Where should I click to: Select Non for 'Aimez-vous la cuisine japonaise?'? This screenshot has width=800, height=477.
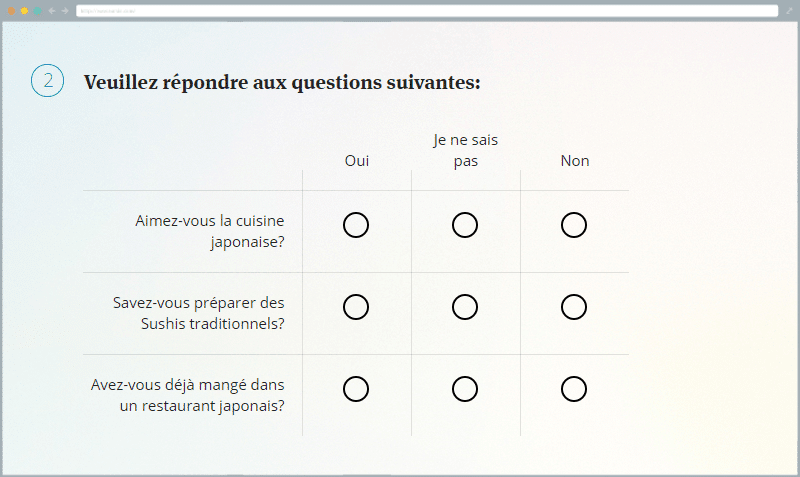(574, 225)
